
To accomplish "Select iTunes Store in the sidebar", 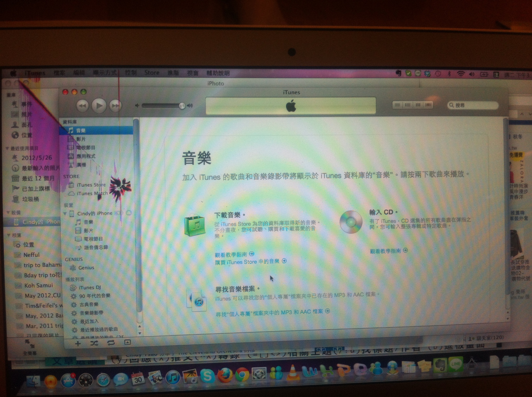I will click(91, 185).
